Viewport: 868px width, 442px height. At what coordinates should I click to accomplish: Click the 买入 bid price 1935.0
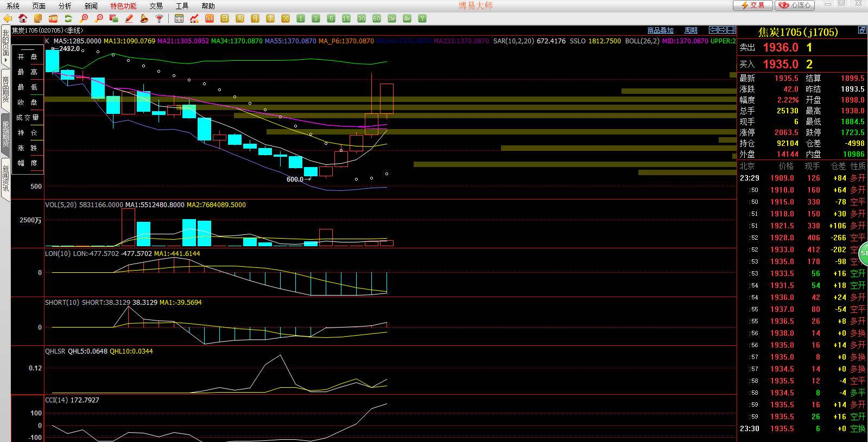tap(780, 64)
